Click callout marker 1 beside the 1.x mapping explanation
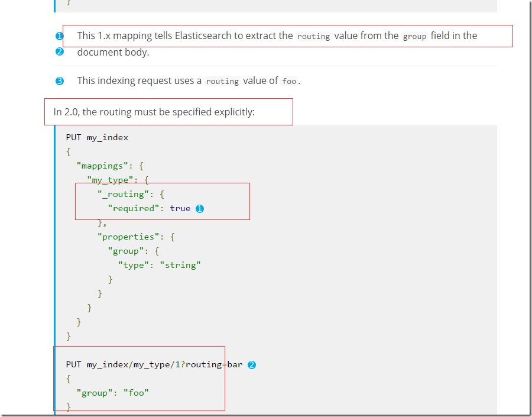The image size is (532, 417). tap(59, 36)
